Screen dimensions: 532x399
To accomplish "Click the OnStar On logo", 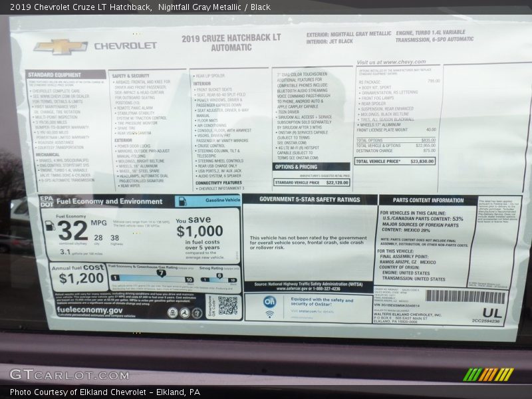I will tap(270, 302).
